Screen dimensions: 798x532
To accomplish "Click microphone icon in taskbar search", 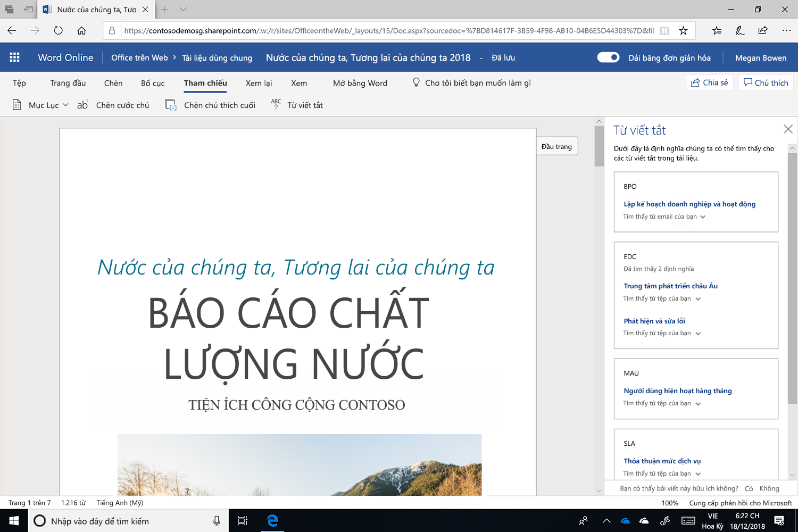I will 217,521.
